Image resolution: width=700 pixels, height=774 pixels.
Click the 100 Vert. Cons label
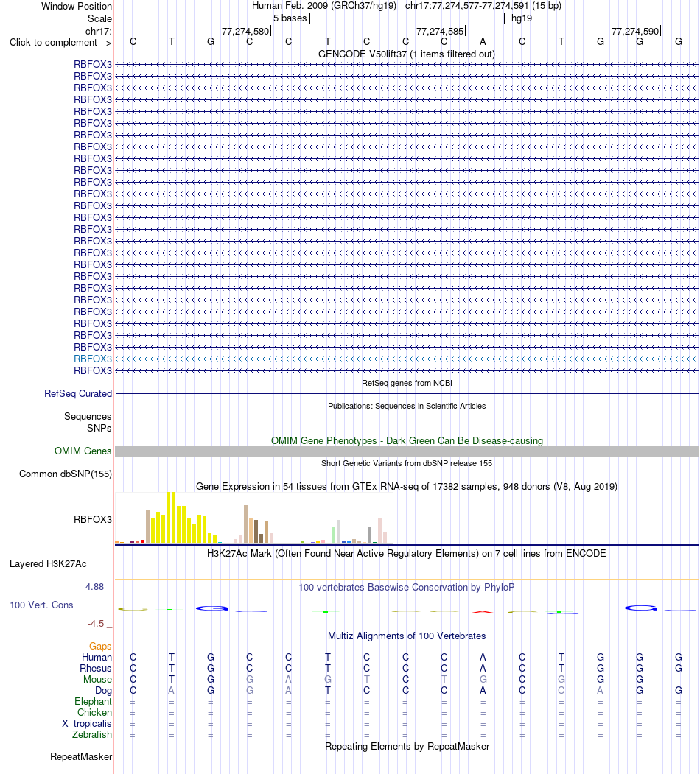(41, 605)
